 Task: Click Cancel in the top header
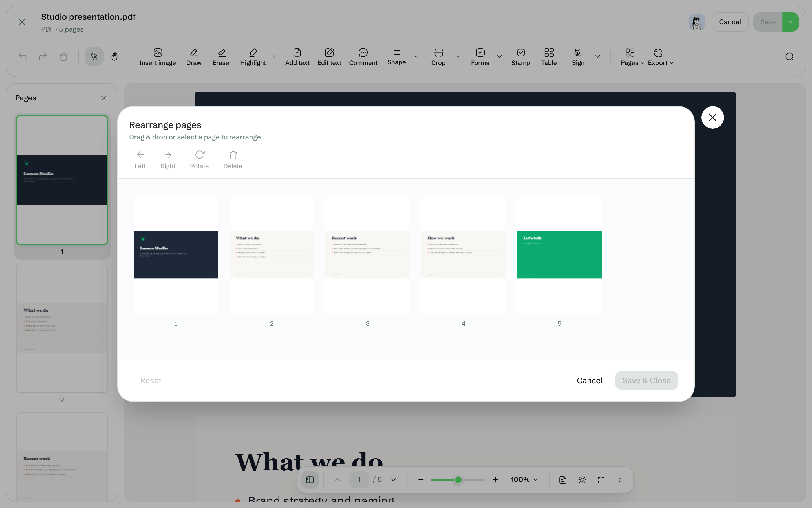[730, 22]
